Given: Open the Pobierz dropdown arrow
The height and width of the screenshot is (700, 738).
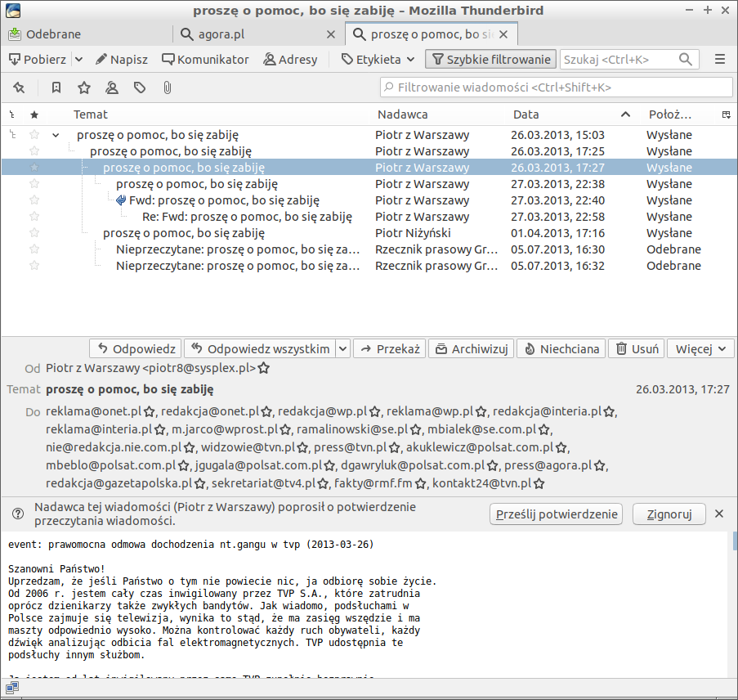Looking at the screenshot, I should coord(78,60).
